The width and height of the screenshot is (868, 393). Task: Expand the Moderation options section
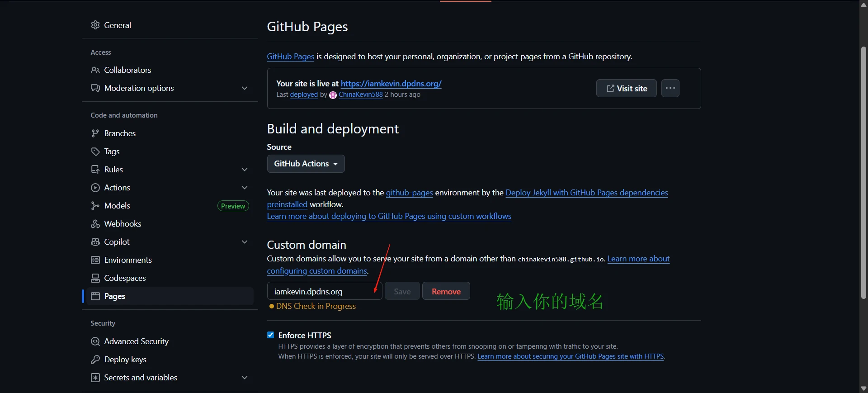pyautogui.click(x=245, y=88)
